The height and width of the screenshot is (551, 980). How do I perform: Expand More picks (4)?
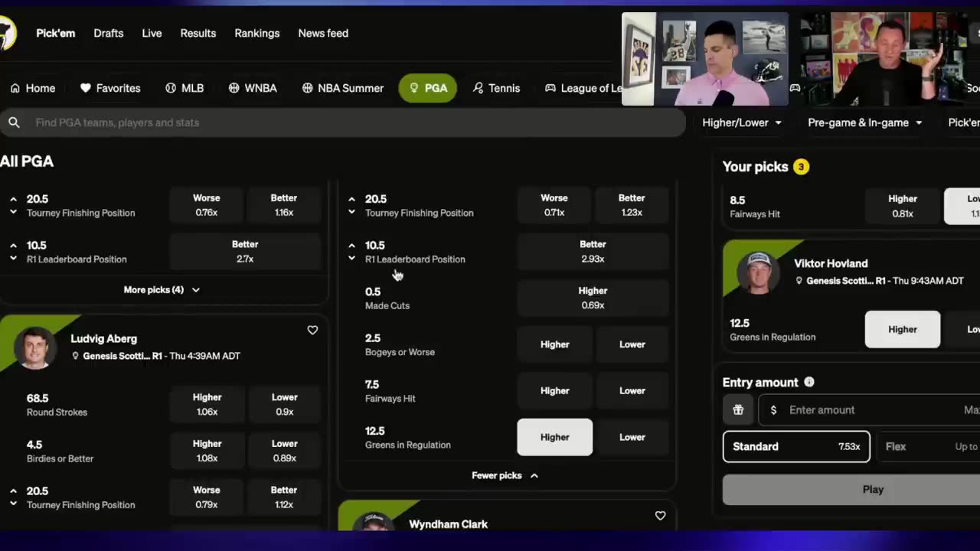click(x=162, y=290)
